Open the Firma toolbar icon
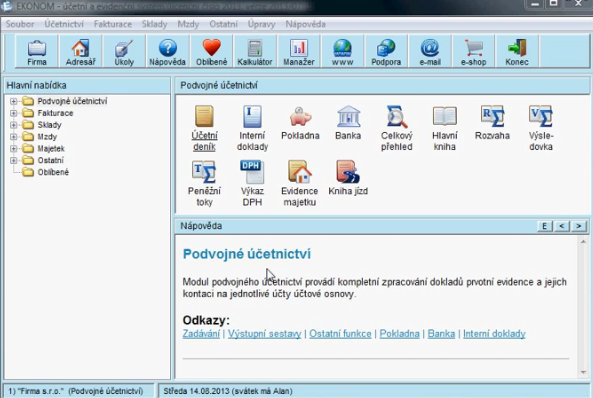 [x=37, y=52]
